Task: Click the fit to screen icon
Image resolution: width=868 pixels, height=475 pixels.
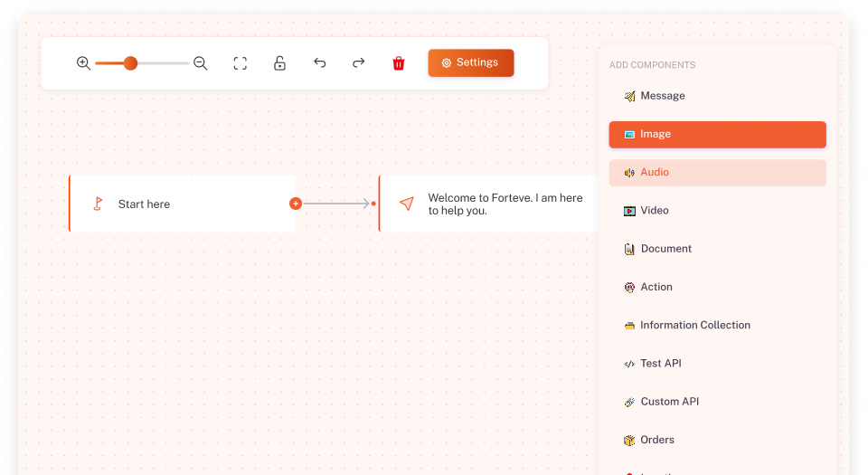Action: [x=241, y=63]
